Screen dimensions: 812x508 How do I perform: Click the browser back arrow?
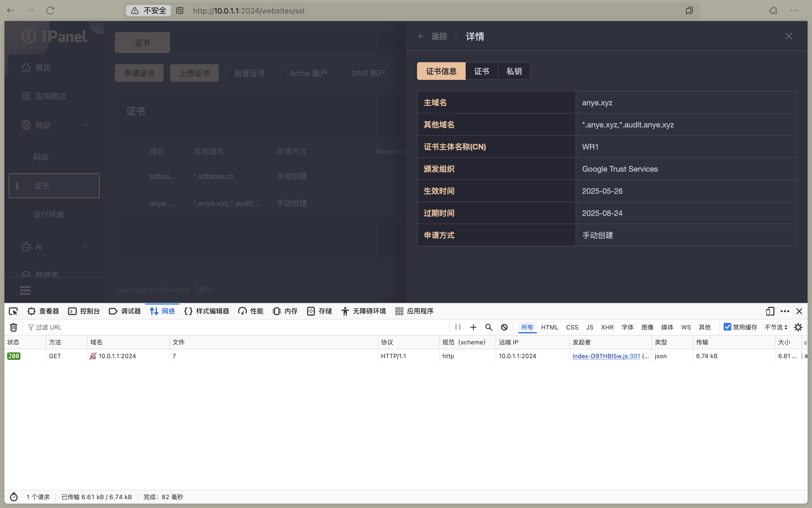[x=10, y=11]
